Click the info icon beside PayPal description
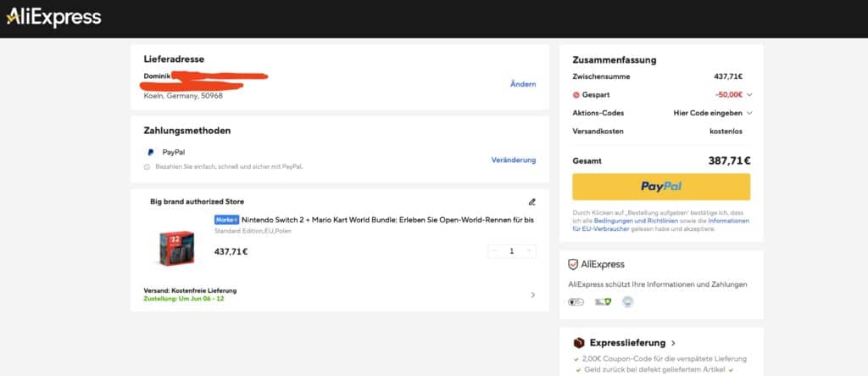Viewport: 868px width, 376px height. coord(147,166)
